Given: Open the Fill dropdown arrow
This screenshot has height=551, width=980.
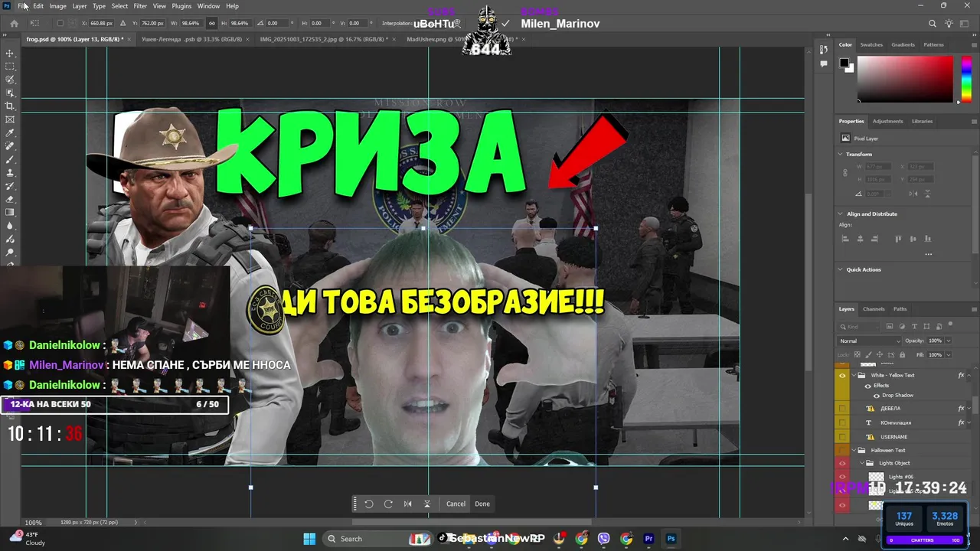Looking at the screenshot, I should [948, 355].
